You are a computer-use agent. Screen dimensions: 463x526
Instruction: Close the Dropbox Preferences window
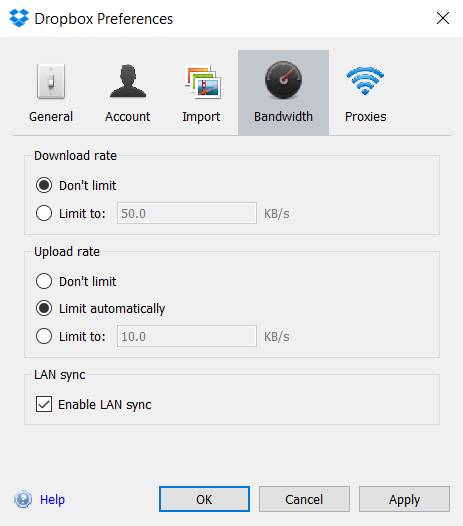[443, 18]
